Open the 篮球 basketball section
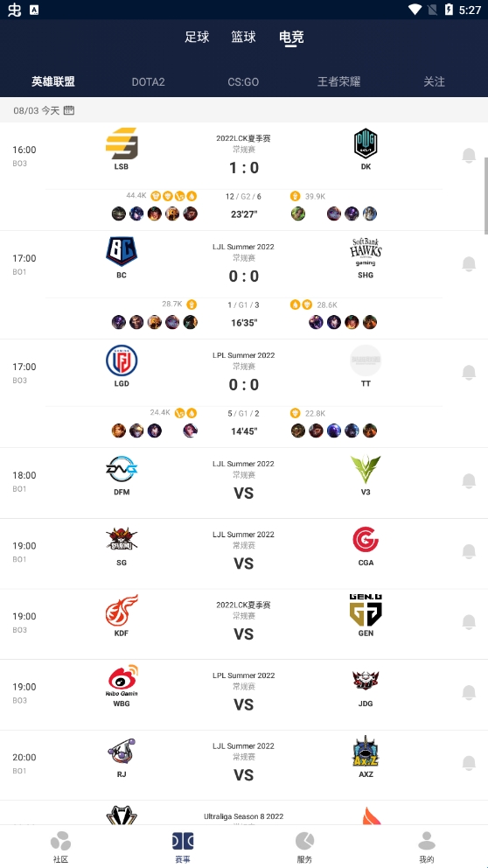This screenshot has width=488, height=868. coord(243,37)
